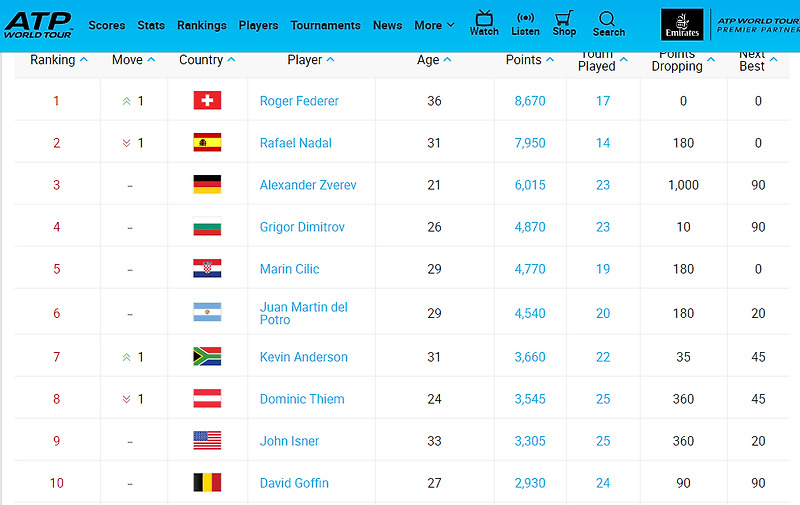Click the South Africa flag icon
This screenshot has height=505, width=800.
click(207, 357)
